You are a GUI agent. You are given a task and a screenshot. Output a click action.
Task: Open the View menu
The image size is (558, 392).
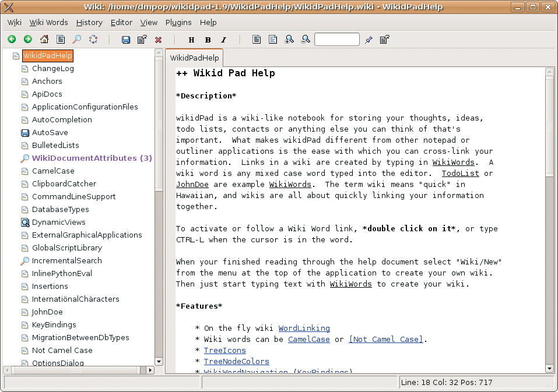click(x=149, y=22)
